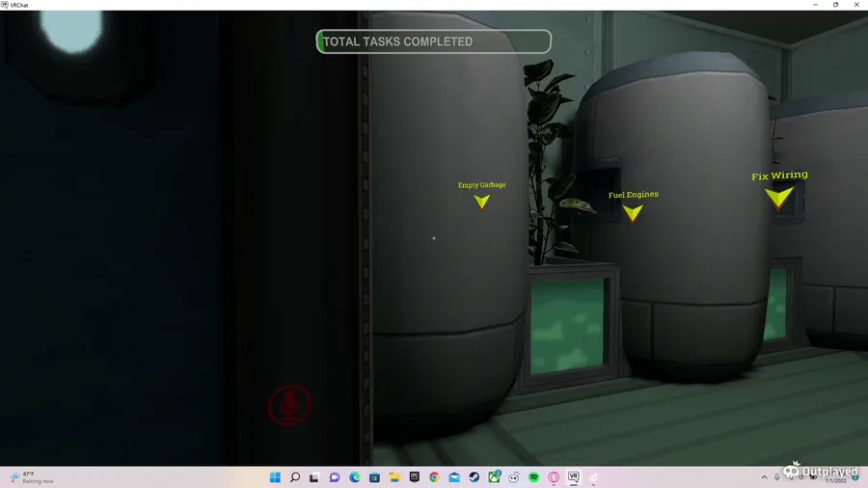Open Opera GX from the taskbar
Image resolution: width=868 pixels, height=488 pixels.
click(554, 477)
